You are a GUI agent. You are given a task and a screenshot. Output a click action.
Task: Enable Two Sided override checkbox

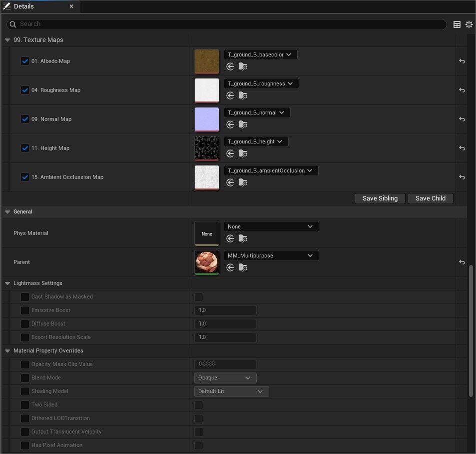click(x=25, y=405)
